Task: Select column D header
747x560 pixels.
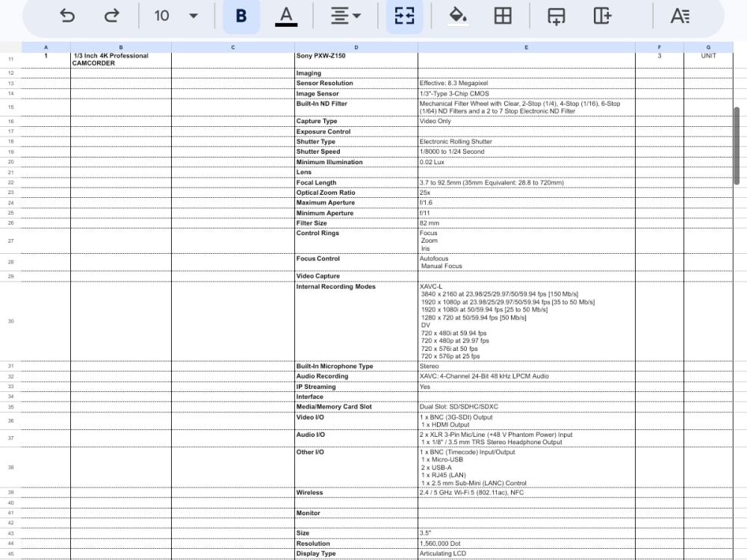Action: click(x=356, y=47)
